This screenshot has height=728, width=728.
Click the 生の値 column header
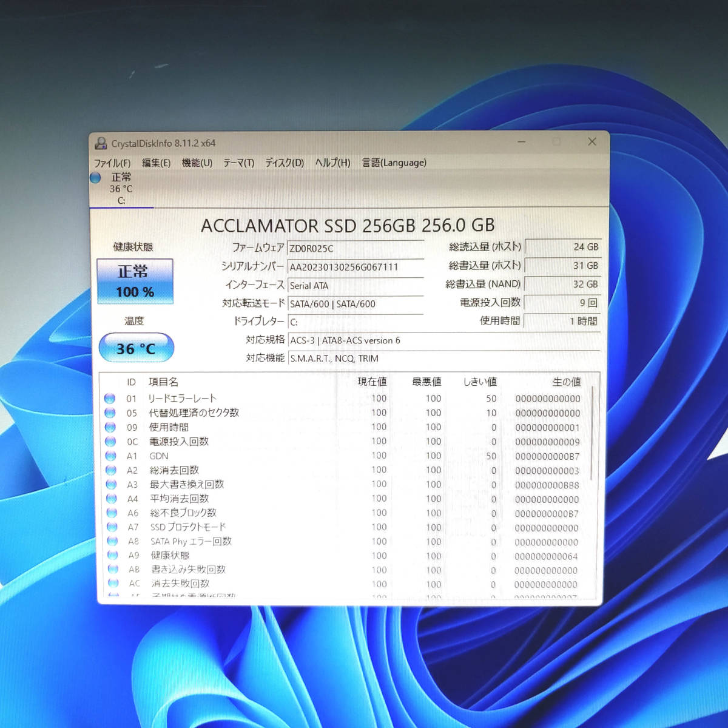(566, 382)
